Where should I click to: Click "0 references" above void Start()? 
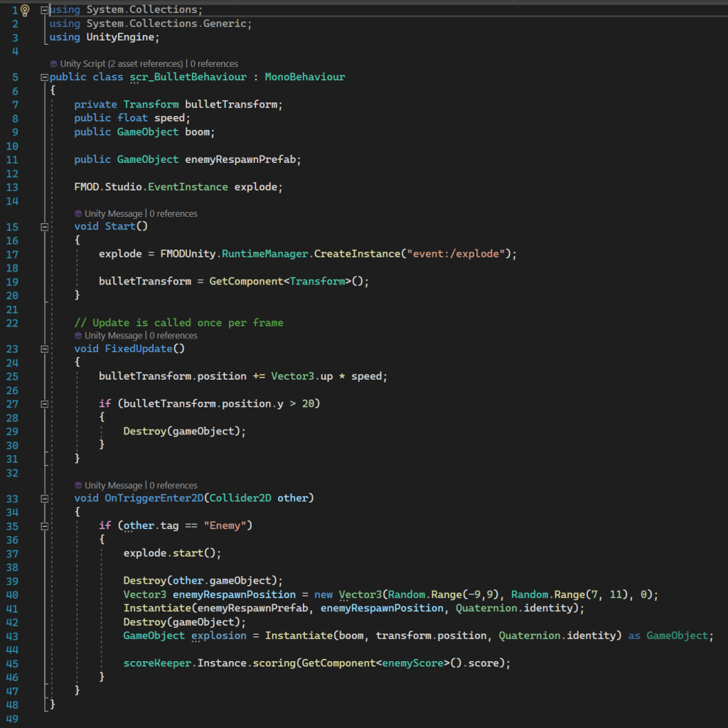(173, 213)
